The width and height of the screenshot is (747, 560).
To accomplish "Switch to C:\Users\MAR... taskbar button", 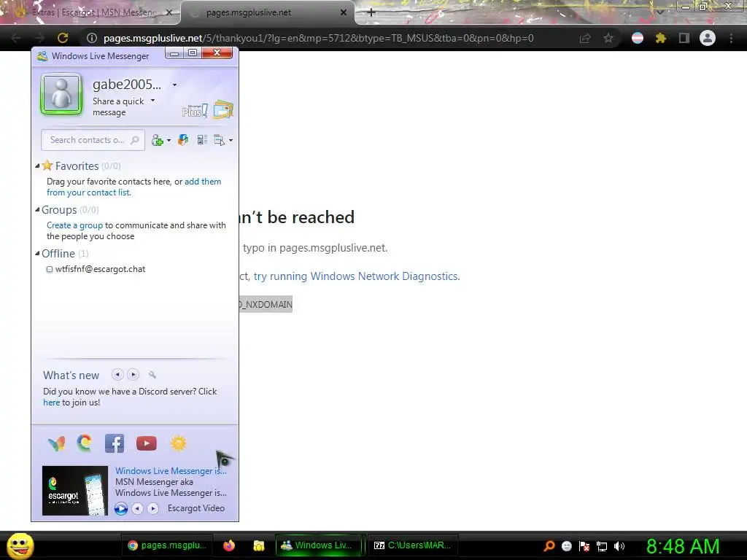I will point(413,545).
